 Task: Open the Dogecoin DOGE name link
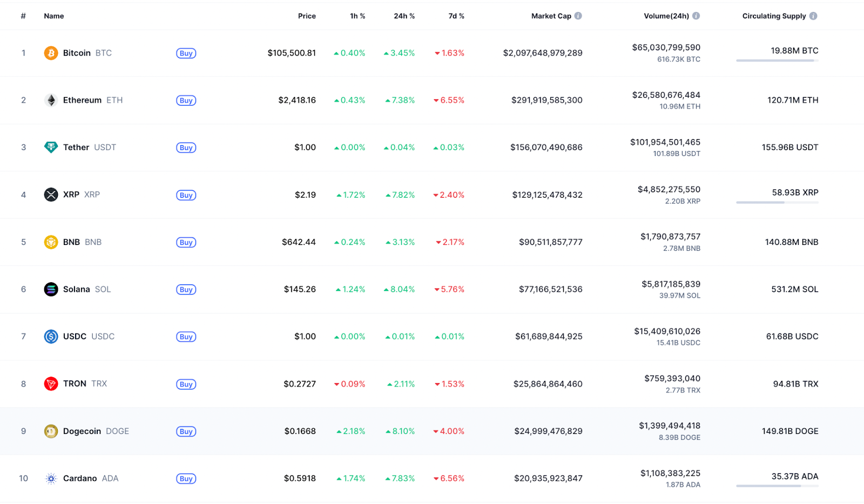pos(96,431)
